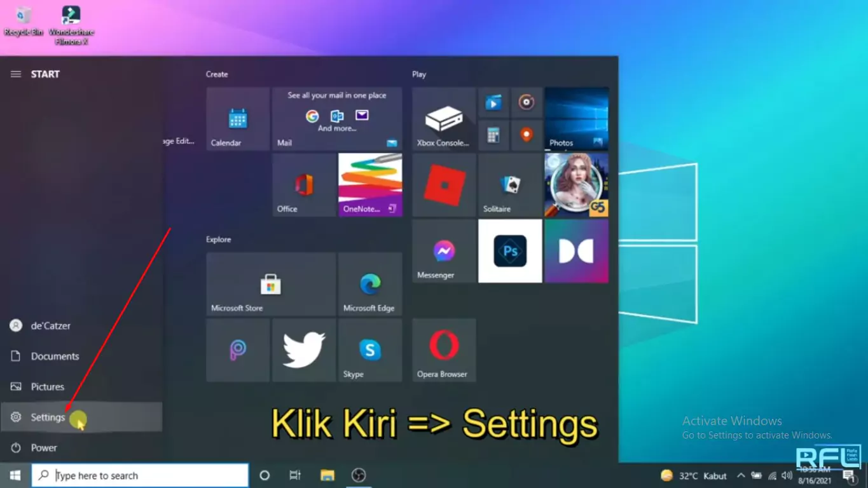Open the Documents folder

point(81,356)
